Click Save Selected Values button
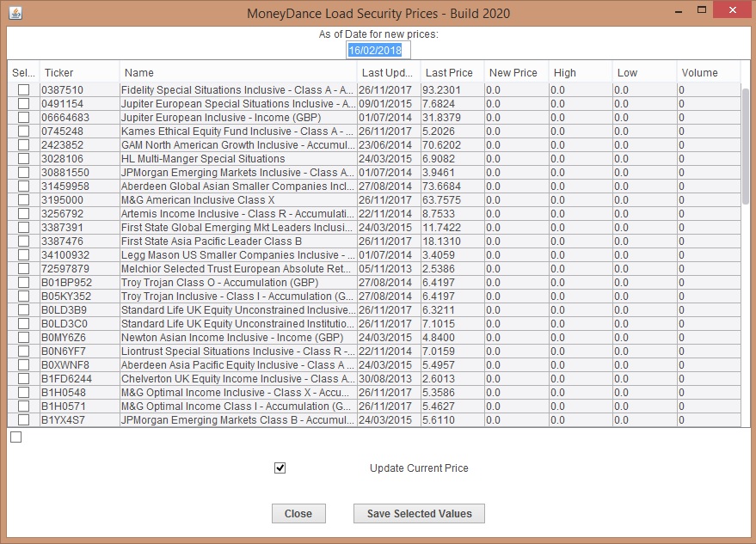756x544 pixels. click(x=419, y=514)
